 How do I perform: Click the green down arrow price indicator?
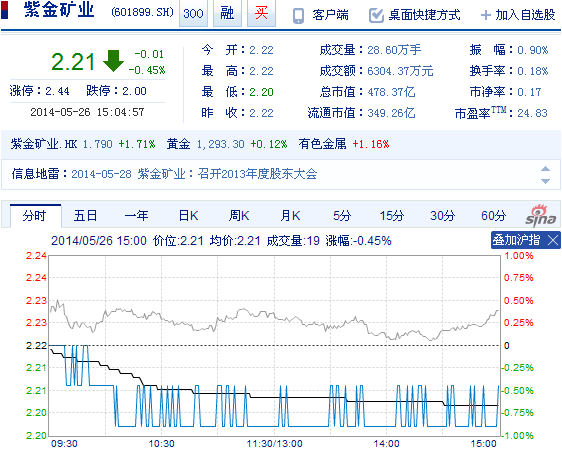click(113, 61)
